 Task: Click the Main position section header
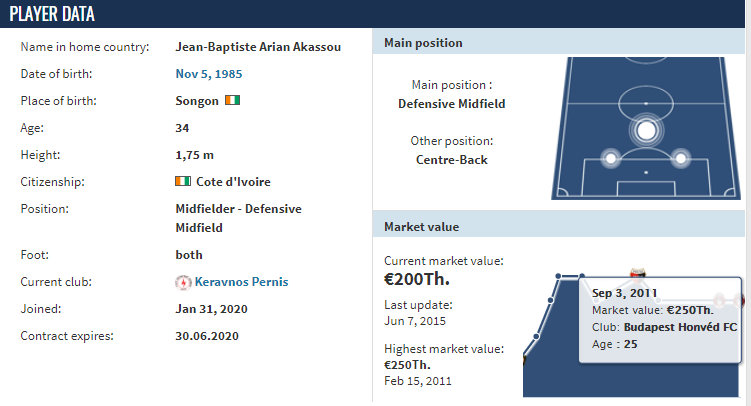tap(558, 43)
